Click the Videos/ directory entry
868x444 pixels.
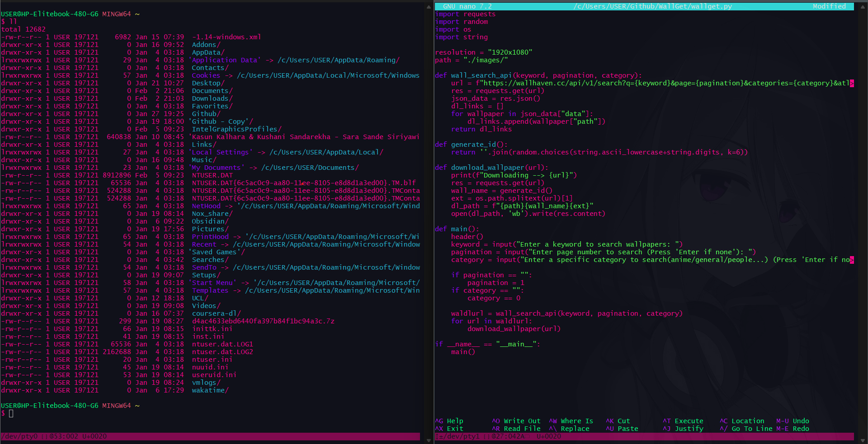[206, 306]
